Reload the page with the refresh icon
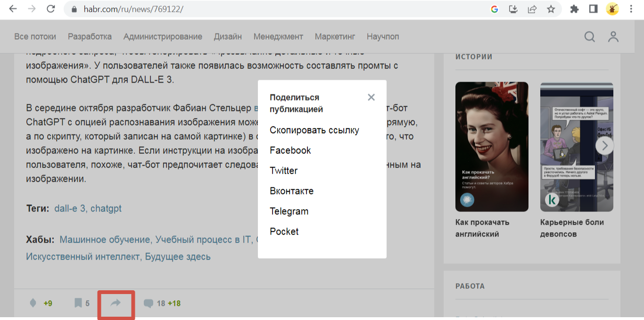 (51, 9)
